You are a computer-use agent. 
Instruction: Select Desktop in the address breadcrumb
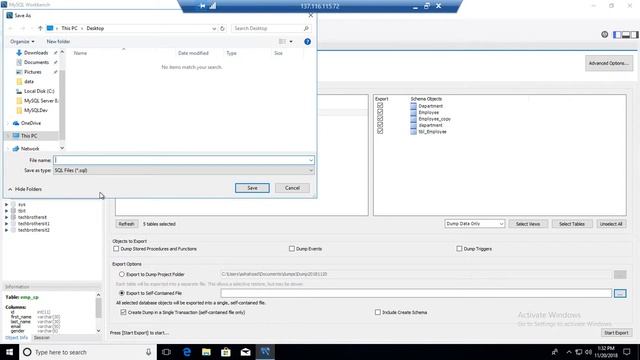click(x=95, y=28)
